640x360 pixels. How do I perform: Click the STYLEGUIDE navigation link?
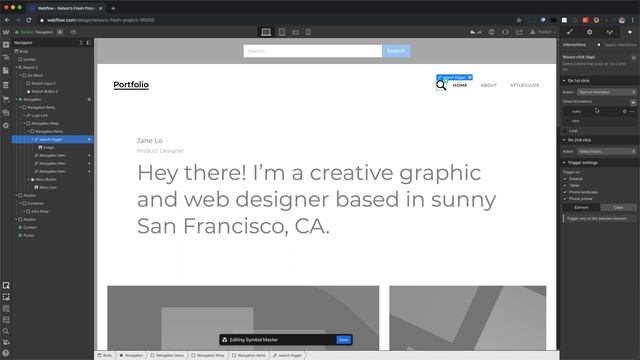pos(524,85)
